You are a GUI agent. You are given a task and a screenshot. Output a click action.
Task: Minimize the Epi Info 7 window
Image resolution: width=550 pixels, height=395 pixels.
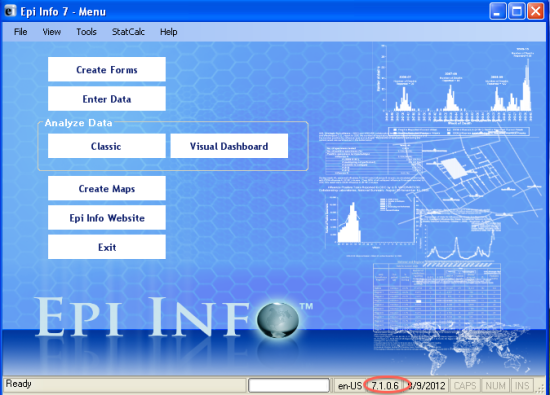tap(498, 11)
